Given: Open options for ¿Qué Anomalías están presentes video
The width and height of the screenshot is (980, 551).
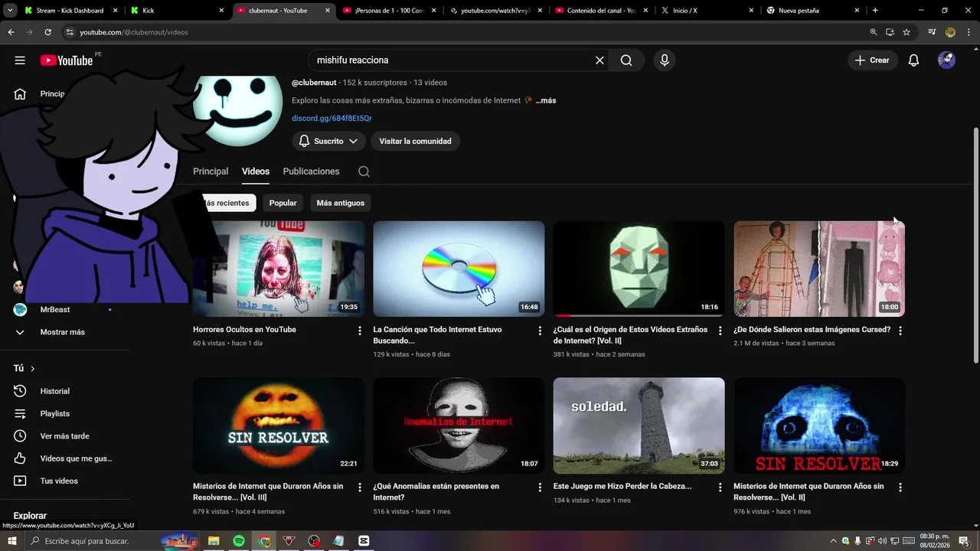Looking at the screenshot, I should click(x=540, y=487).
